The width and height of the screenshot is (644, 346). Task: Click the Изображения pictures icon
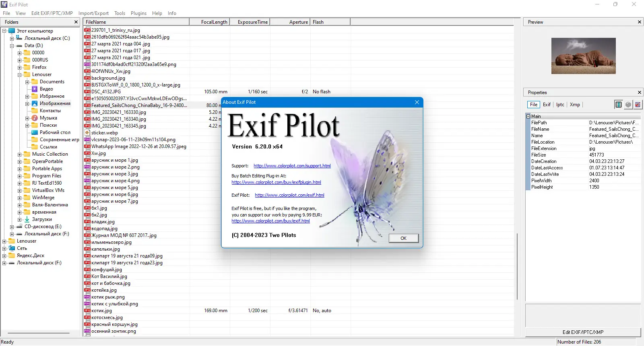pyautogui.click(x=35, y=103)
